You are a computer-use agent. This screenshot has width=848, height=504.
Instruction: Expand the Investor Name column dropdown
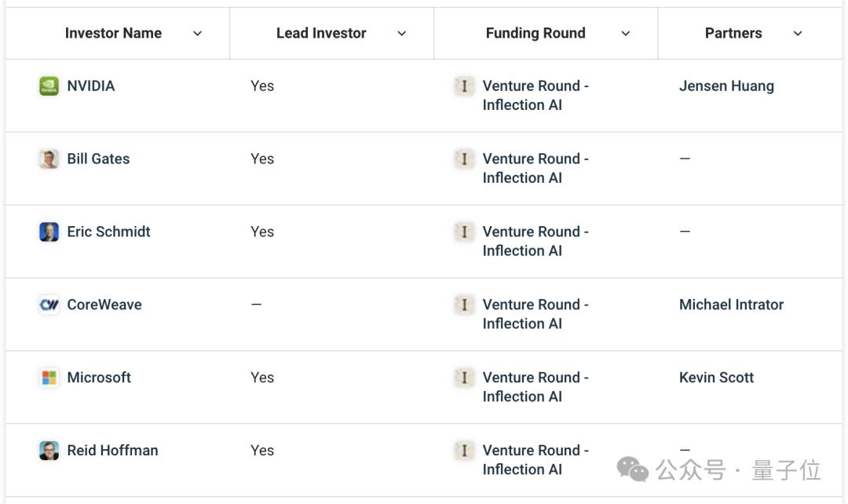198,34
